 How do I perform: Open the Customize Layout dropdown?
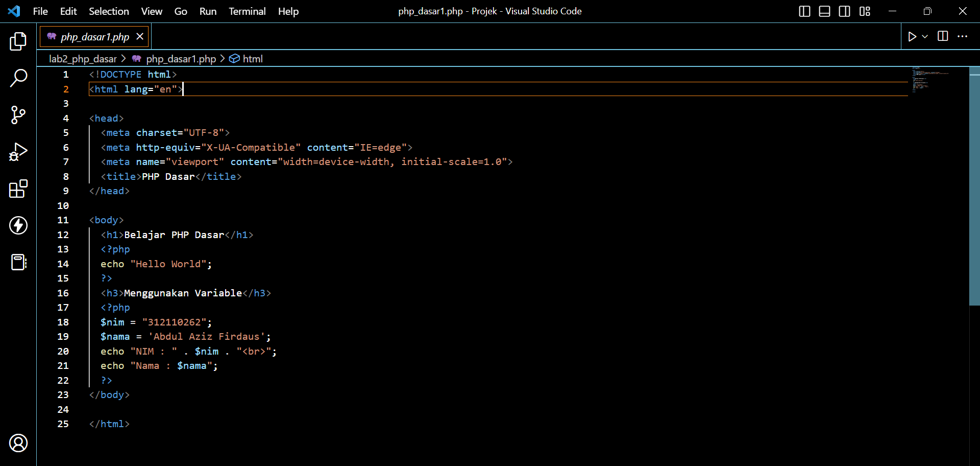pyautogui.click(x=865, y=11)
